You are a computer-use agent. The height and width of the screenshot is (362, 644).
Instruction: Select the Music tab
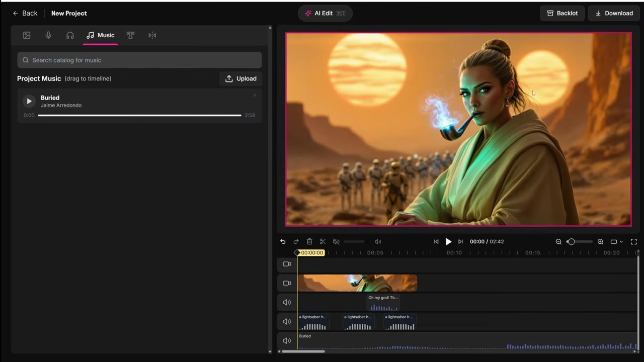coord(100,35)
